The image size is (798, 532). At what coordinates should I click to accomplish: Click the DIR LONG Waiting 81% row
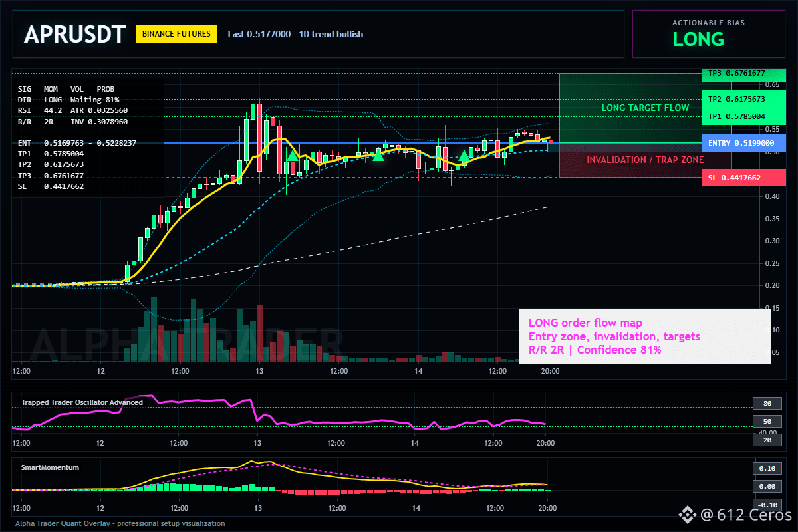pos(68,99)
